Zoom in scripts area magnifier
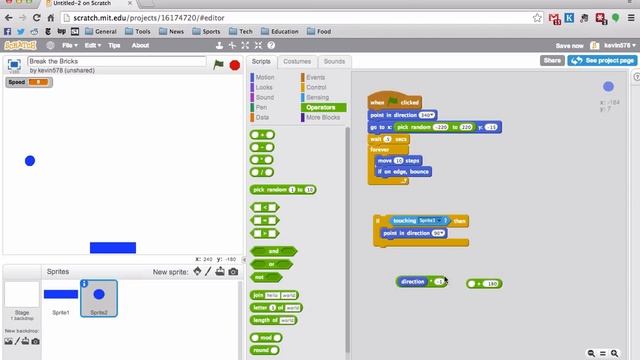 pyautogui.click(x=615, y=353)
